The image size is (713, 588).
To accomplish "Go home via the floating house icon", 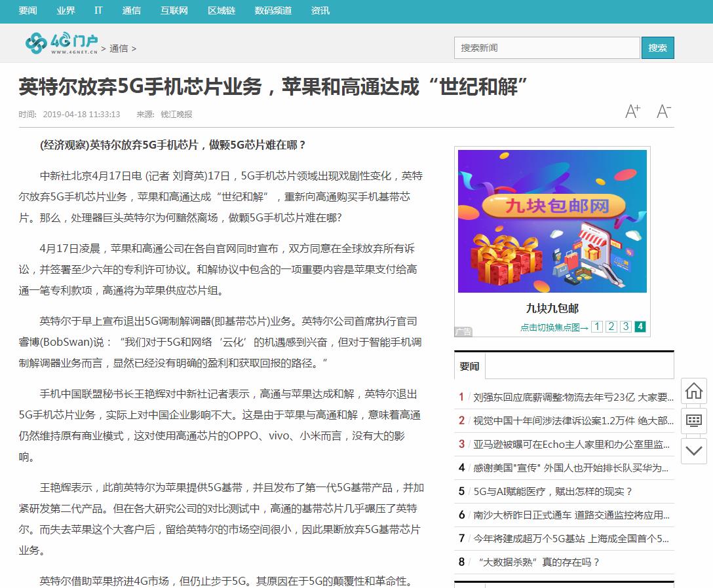I will [694, 391].
